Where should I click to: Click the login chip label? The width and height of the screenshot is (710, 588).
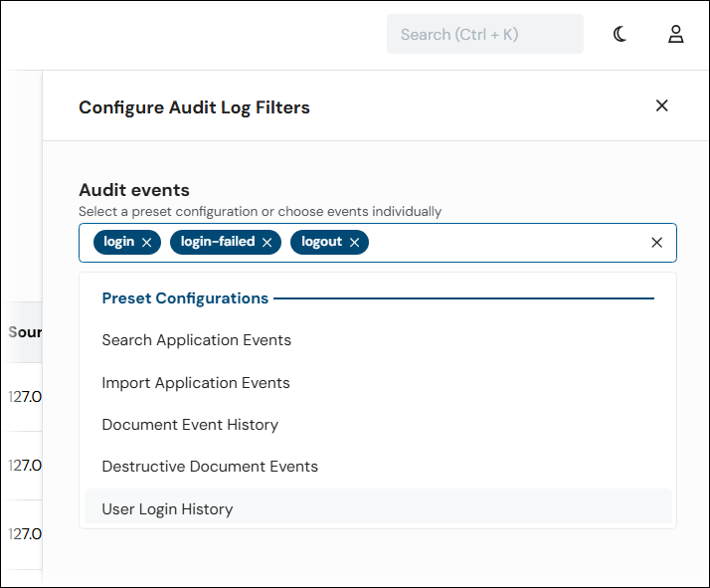119,242
